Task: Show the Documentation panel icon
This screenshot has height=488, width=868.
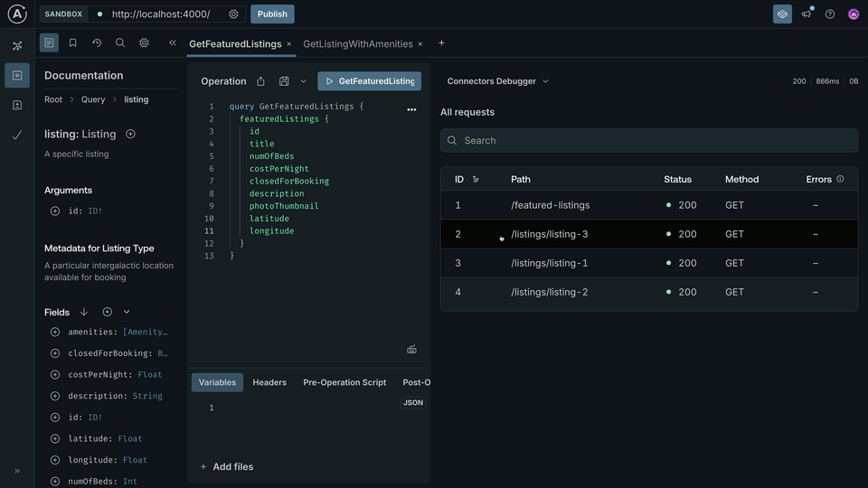Action: click(x=49, y=42)
